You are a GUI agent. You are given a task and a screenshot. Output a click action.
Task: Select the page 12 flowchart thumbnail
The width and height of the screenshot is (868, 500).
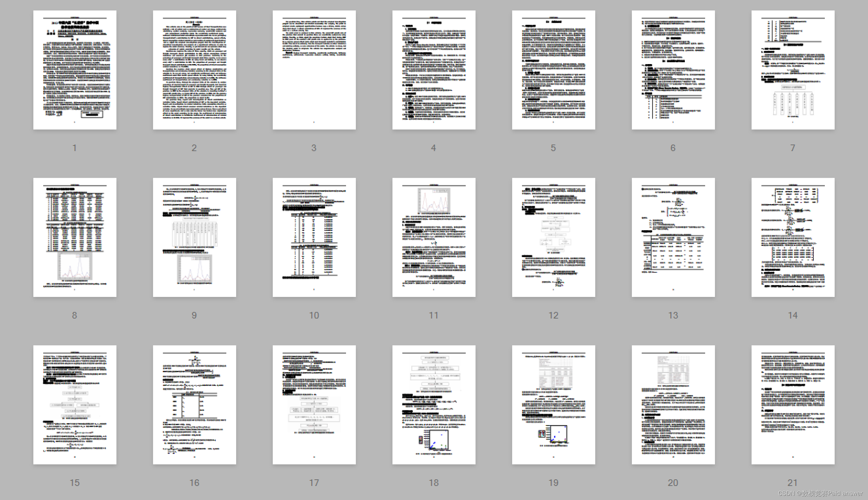click(553, 237)
